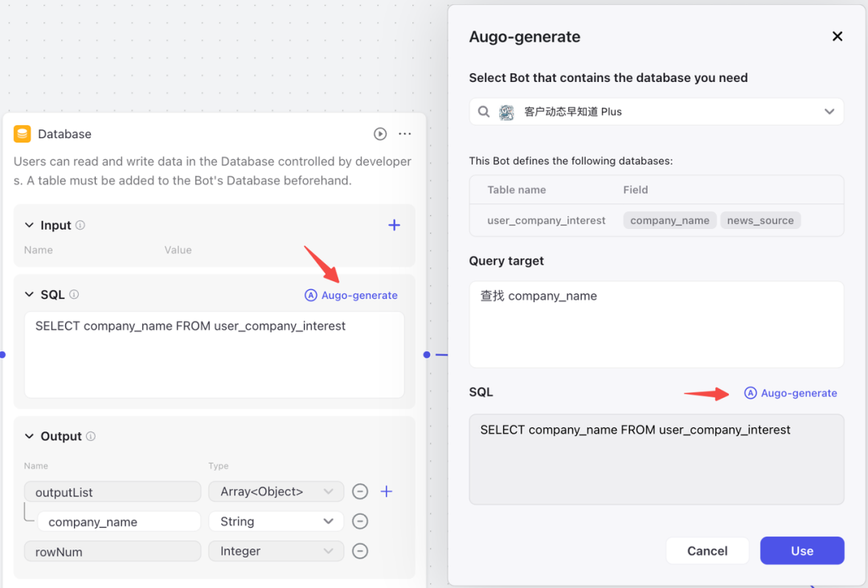
Task: Open the Database node more options menu
Action: 405,134
